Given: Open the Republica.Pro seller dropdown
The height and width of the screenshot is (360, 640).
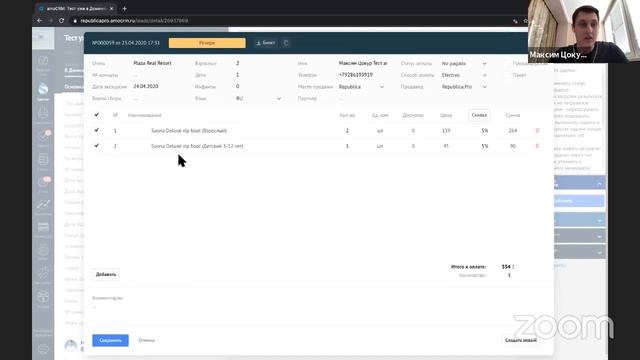Looking at the screenshot, I should [464, 87].
